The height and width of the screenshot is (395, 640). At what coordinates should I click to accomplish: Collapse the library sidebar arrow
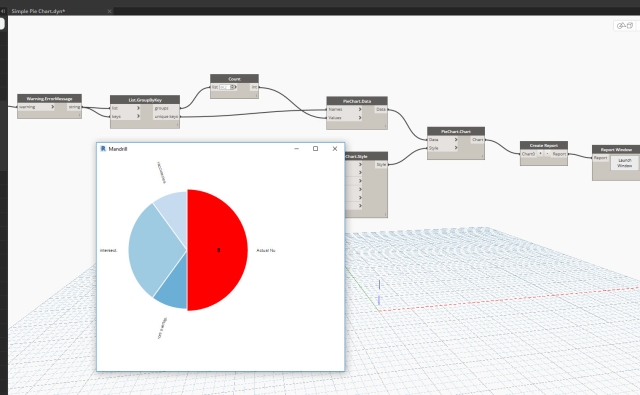point(3,11)
